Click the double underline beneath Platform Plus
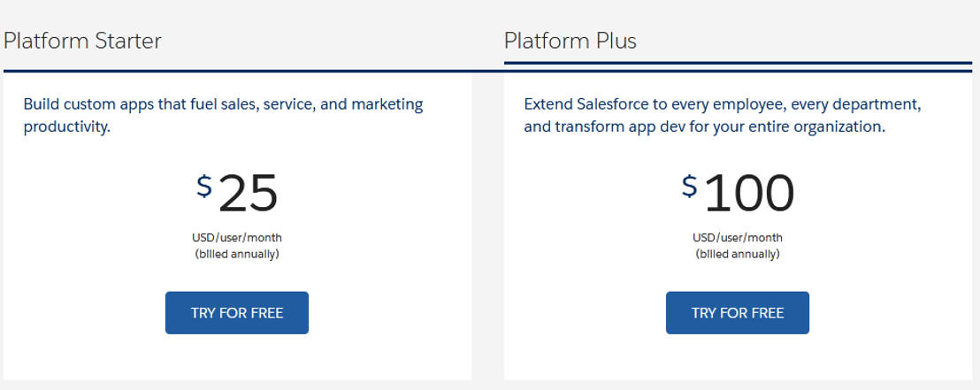This screenshot has height=390, width=980. coord(738,66)
